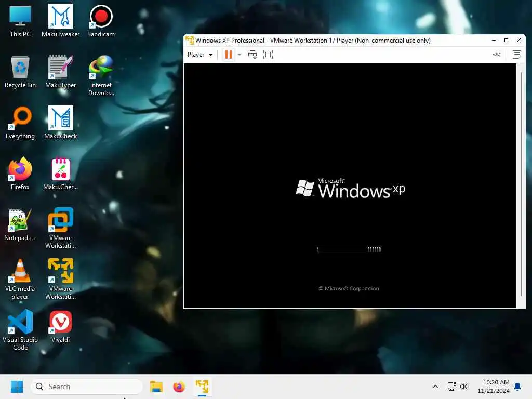
Task: Select the Firefox desktop shortcut
Action: (20, 174)
